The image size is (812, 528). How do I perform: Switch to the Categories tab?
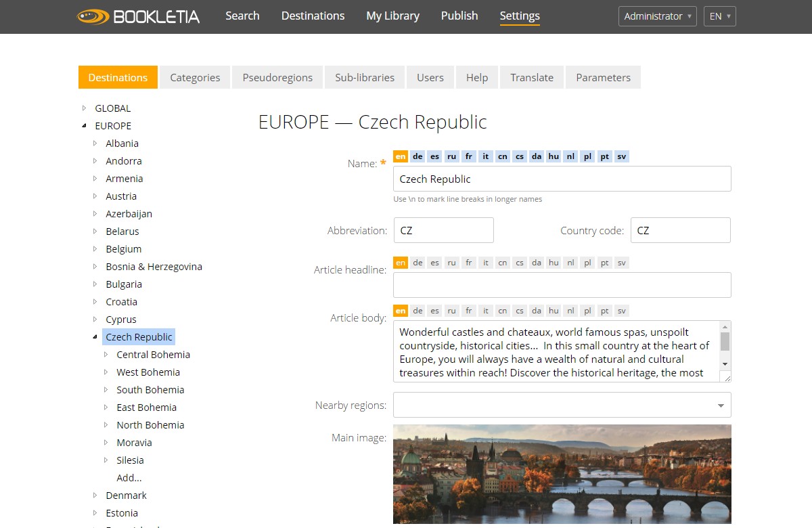(x=195, y=77)
